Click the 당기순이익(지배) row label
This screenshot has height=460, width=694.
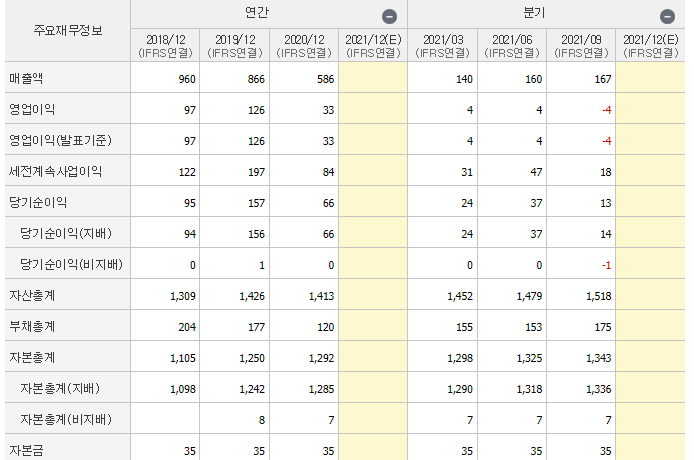pos(66,233)
